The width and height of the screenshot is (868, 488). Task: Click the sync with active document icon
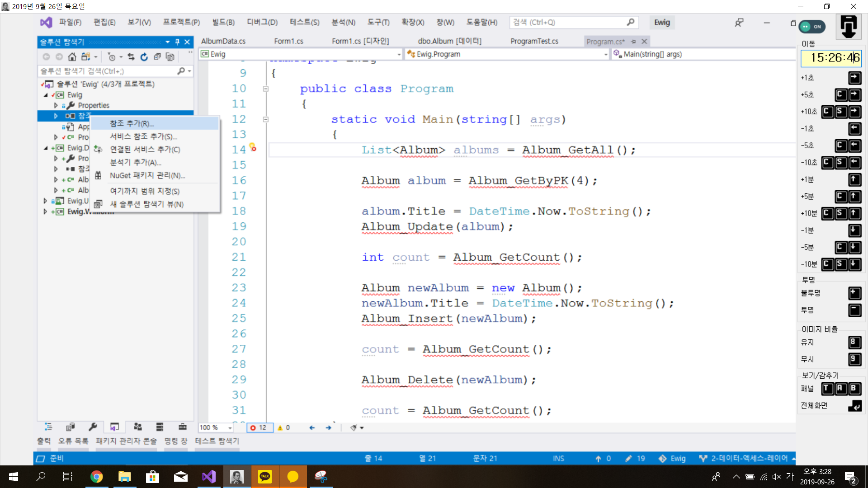click(131, 57)
